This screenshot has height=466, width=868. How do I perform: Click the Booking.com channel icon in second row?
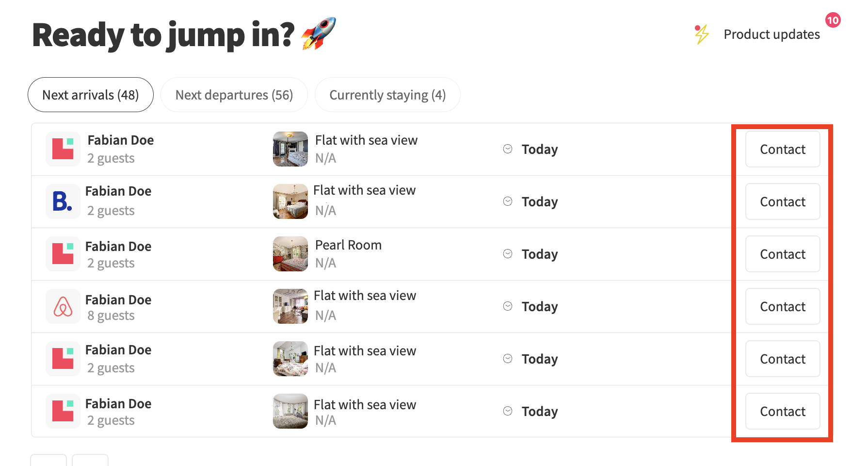click(63, 201)
